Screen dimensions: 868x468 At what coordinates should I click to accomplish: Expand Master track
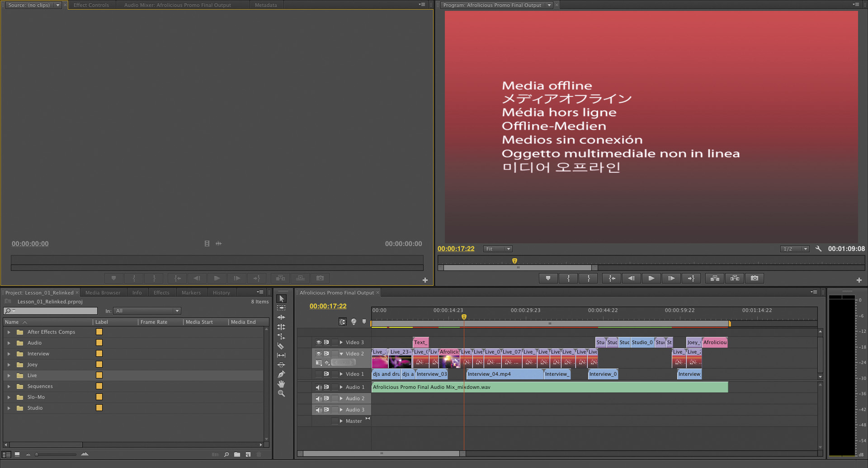click(x=341, y=421)
